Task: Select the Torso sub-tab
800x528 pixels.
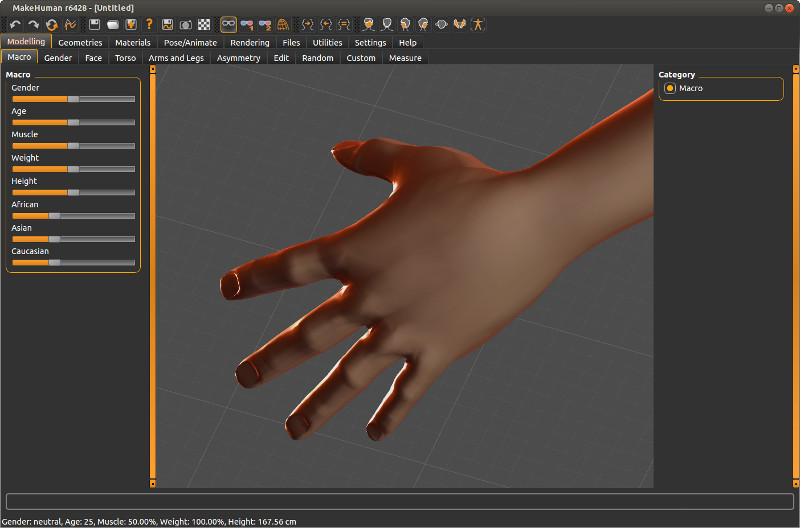Action: click(125, 58)
